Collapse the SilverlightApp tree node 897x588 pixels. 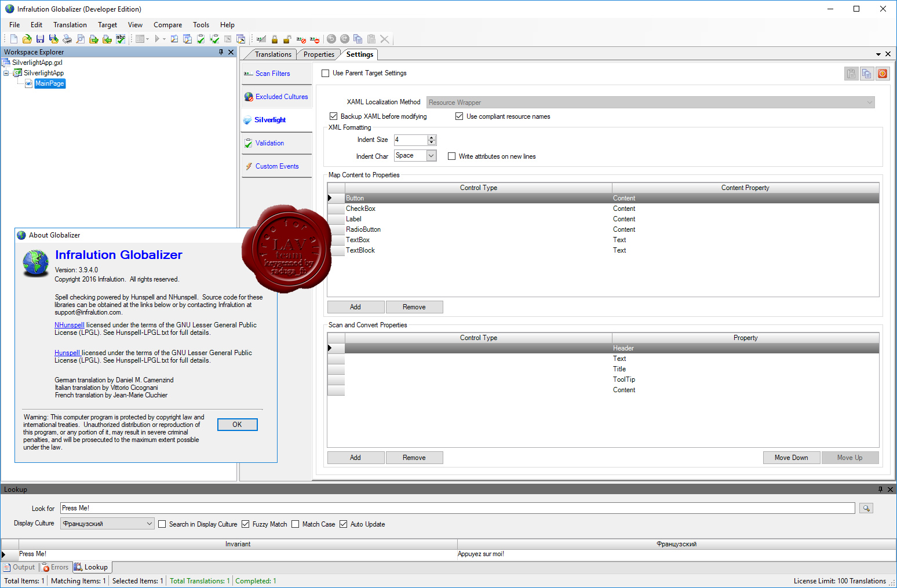pos(6,73)
